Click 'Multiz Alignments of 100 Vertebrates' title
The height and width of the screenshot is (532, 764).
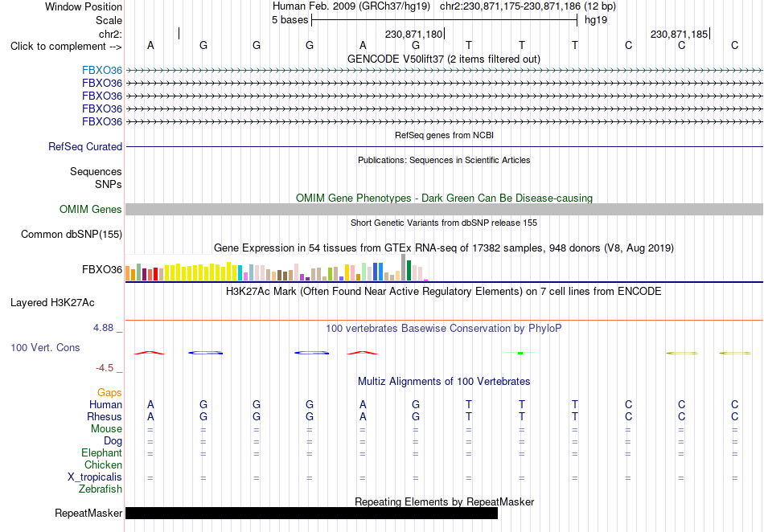(x=444, y=381)
